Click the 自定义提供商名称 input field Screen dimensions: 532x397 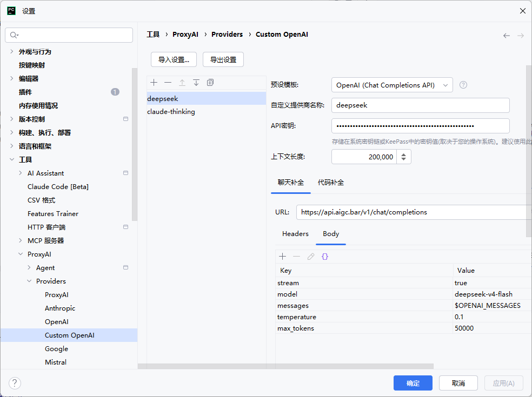pyautogui.click(x=421, y=105)
